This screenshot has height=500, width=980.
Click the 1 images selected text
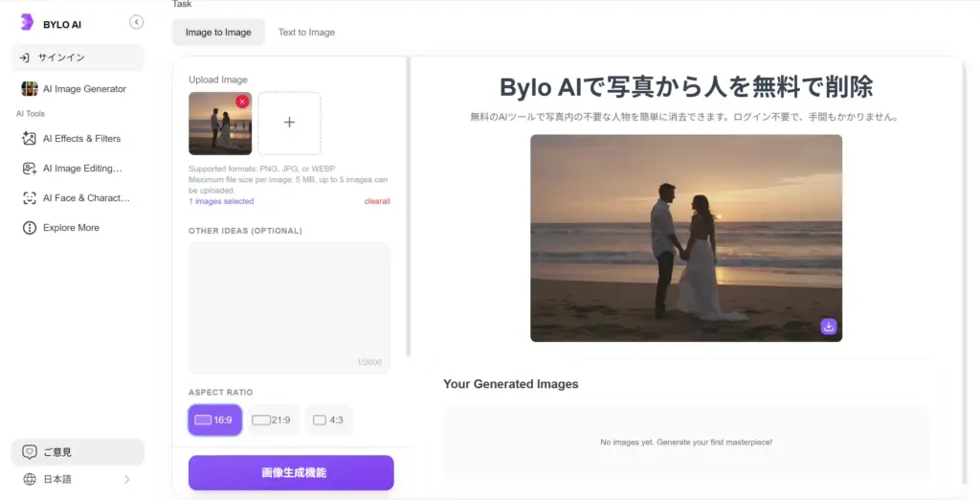coord(221,201)
